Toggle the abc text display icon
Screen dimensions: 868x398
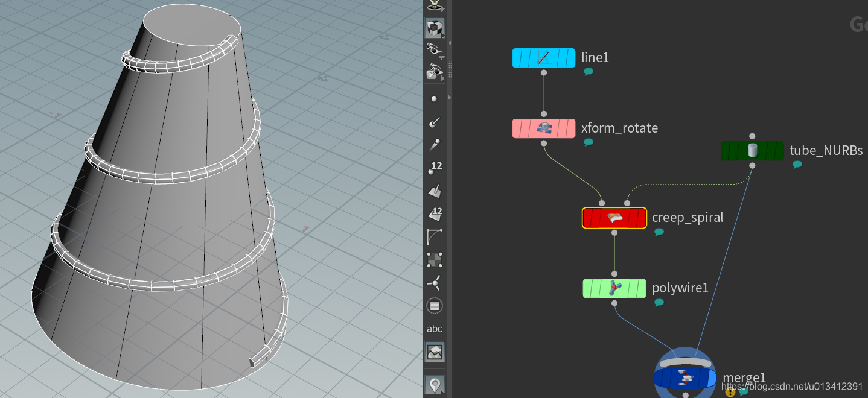pyautogui.click(x=435, y=329)
